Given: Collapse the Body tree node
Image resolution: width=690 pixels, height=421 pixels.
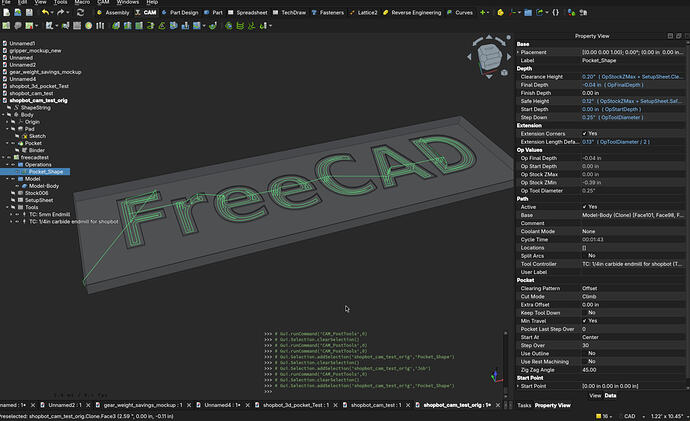Looking at the screenshot, I should click(x=4, y=115).
